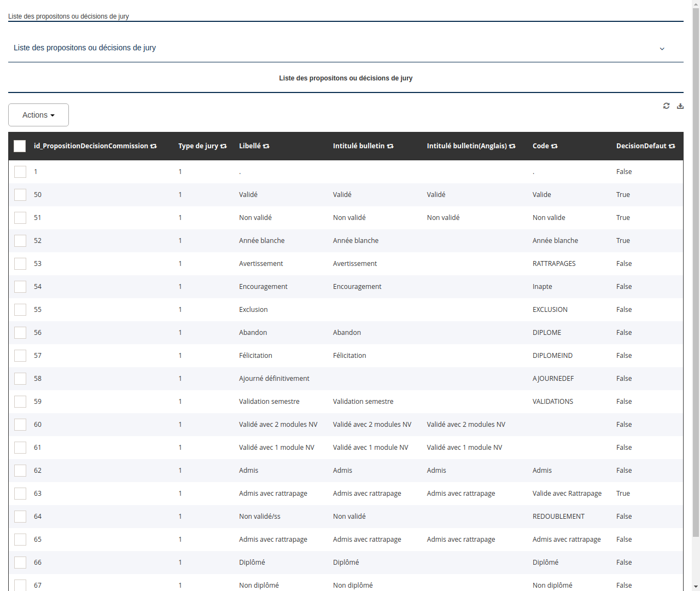The image size is (700, 591).
Task: Refresh the table data
Action: click(x=666, y=106)
